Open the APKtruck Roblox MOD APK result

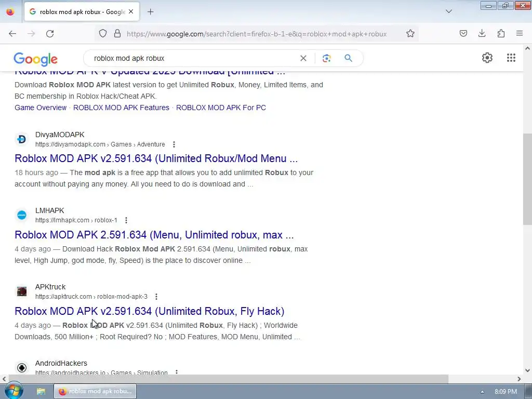pos(149,311)
